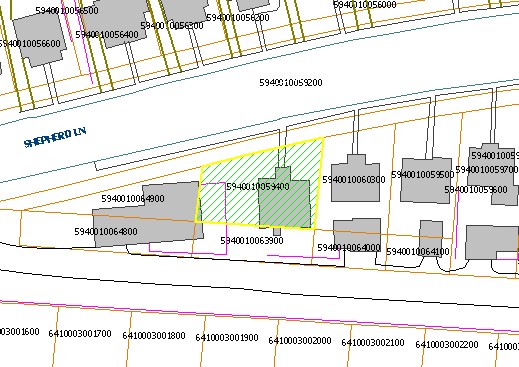Select parcel labeled 6410003001800
Image resolution: width=519 pixels, height=367 pixels.
154,336
